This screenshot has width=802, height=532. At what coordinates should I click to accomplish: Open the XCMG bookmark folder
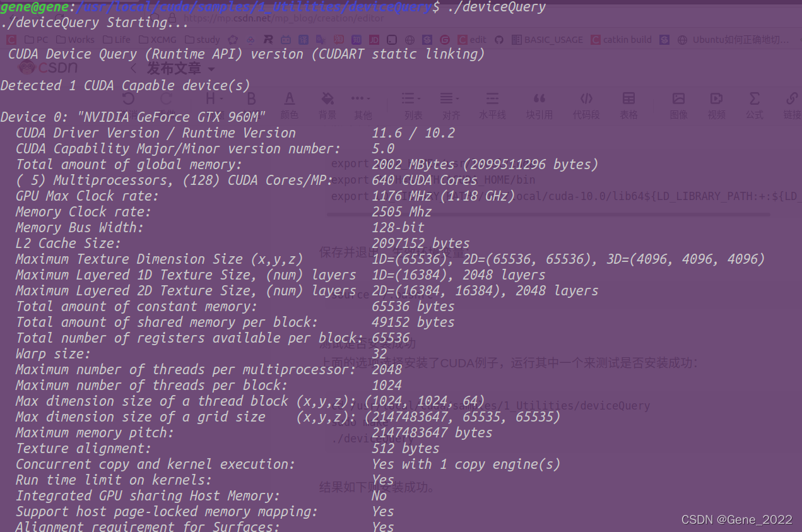(x=158, y=40)
